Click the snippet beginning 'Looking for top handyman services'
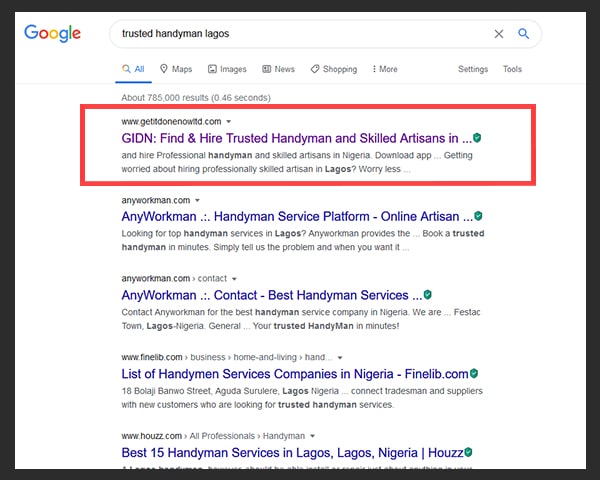 click(x=303, y=240)
